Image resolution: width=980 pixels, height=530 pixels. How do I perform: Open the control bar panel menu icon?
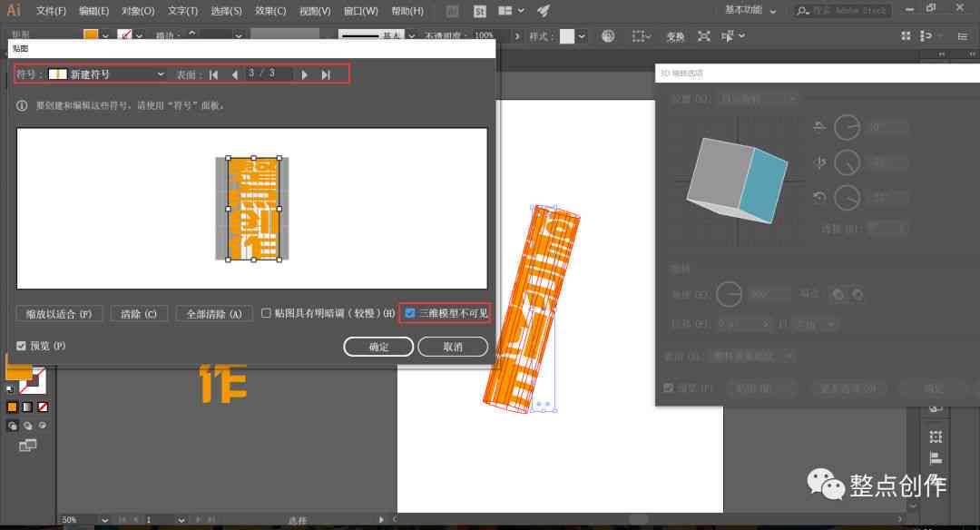click(x=963, y=36)
